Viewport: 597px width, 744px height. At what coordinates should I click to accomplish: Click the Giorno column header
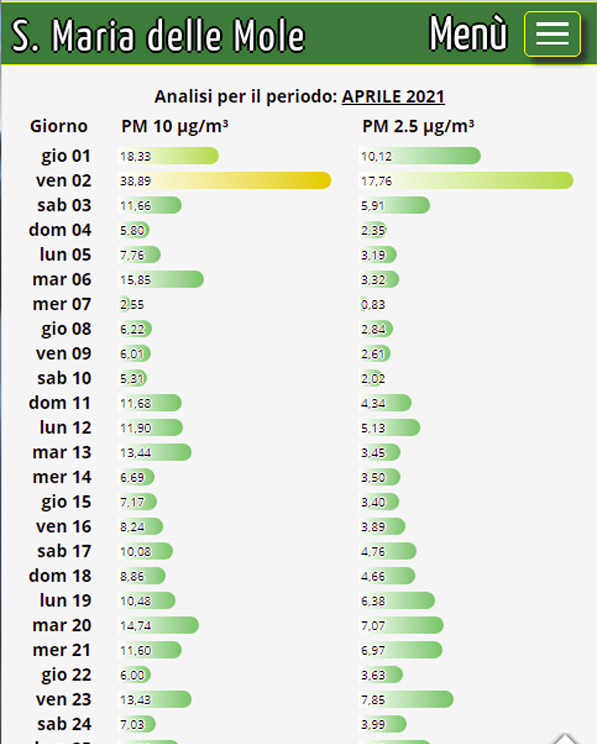tap(59, 126)
